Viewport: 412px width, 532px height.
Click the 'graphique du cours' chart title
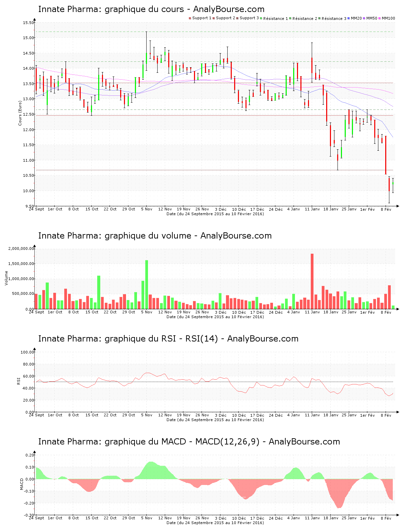[x=151, y=9]
